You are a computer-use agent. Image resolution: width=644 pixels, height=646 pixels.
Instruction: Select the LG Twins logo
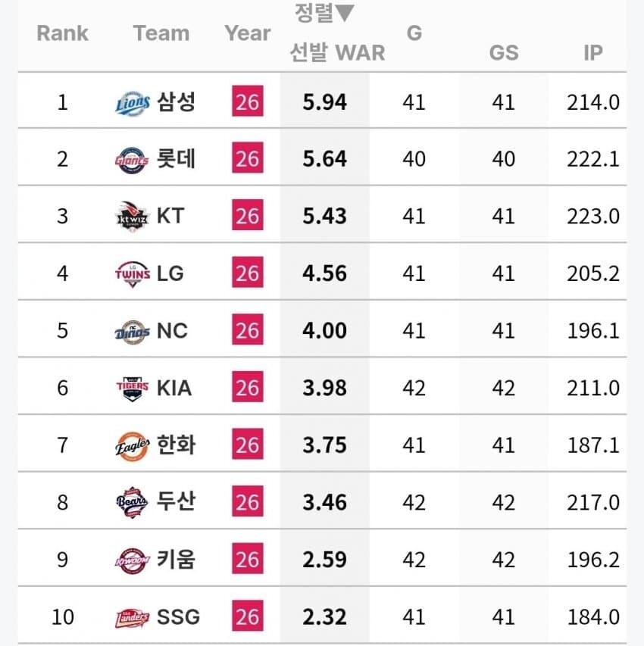tap(133, 274)
